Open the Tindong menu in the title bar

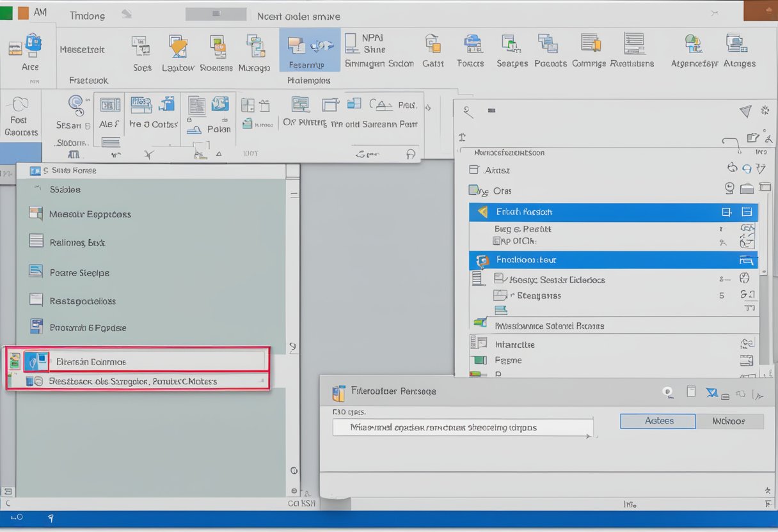[86, 15]
